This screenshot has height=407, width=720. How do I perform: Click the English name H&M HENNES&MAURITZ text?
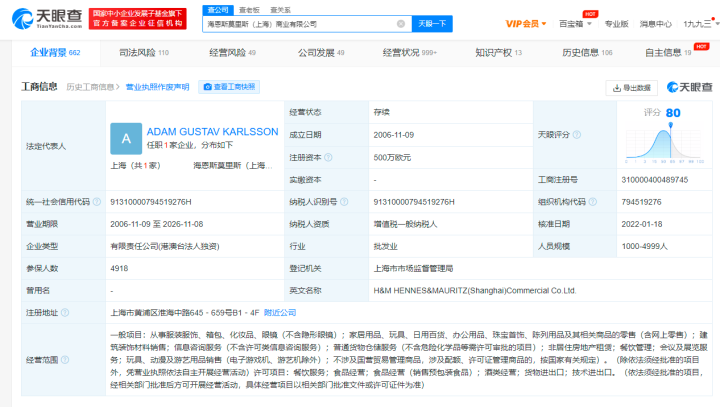[x=475, y=291]
